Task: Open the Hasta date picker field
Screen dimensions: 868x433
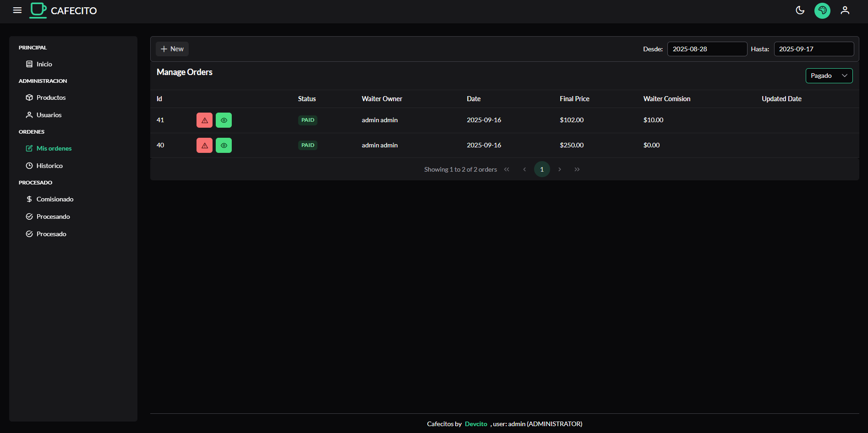Action: (x=813, y=49)
